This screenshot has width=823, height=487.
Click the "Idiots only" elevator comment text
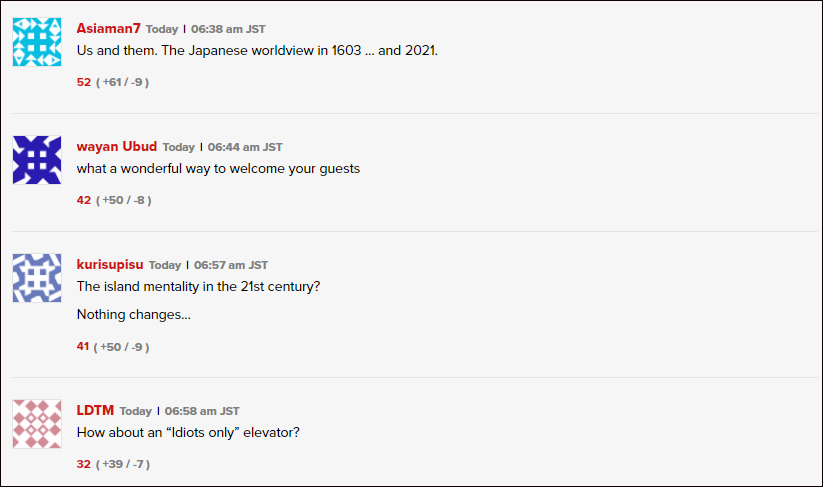(189, 432)
